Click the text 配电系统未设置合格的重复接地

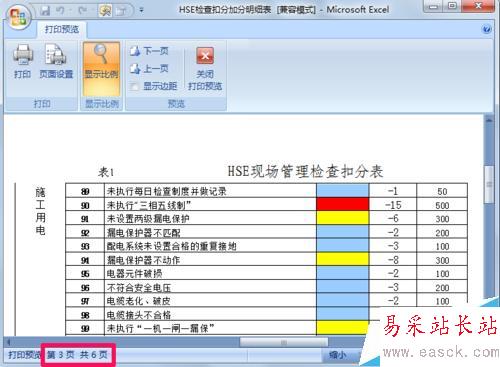(171, 246)
